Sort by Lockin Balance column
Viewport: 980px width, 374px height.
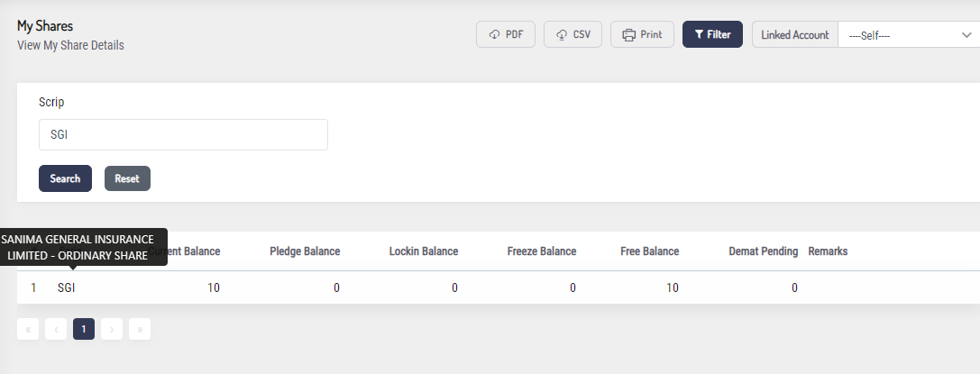(424, 251)
